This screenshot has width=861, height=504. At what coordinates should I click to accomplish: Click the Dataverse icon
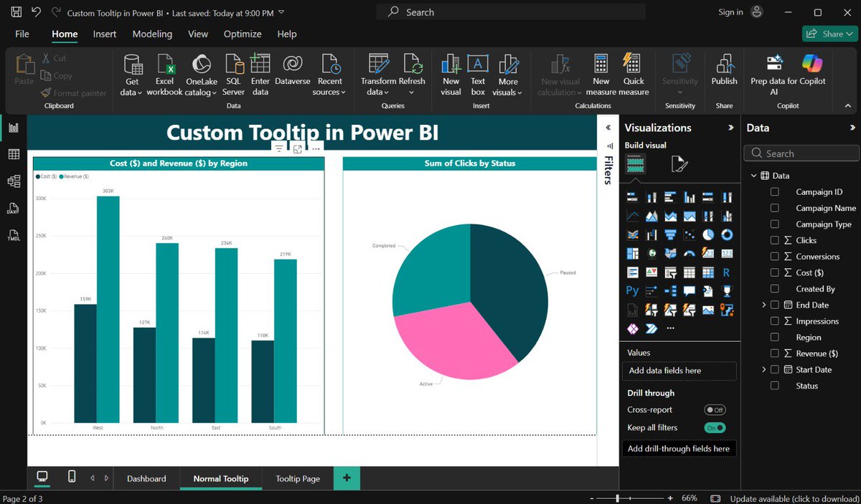292,70
